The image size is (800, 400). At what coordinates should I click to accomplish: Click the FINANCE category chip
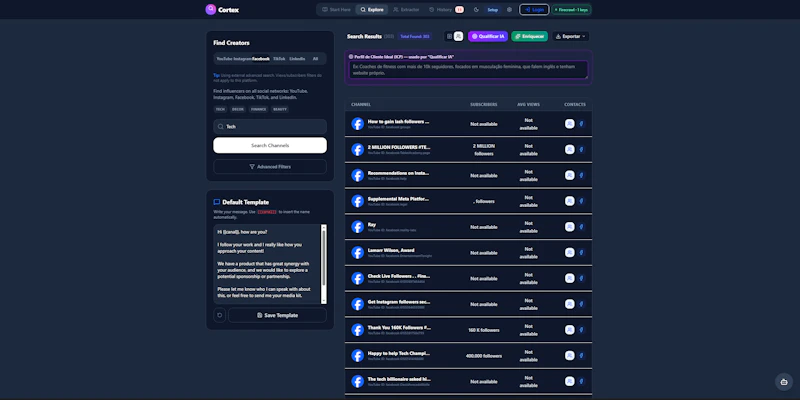[259, 109]
